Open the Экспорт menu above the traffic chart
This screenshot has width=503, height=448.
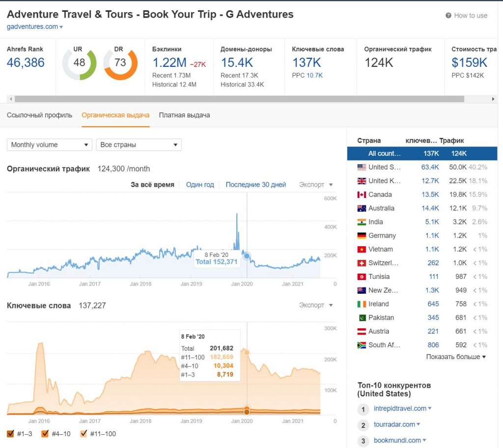[316, 185]
